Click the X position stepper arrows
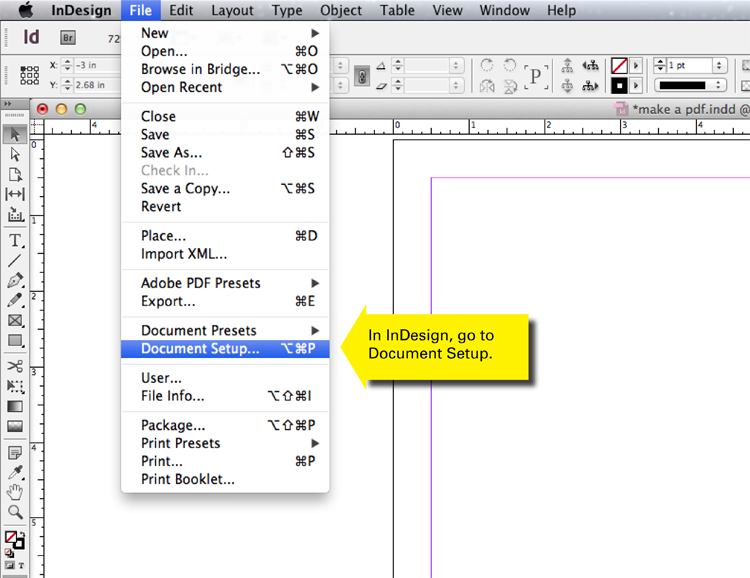This screenshot has width=750, height=578. point(67,65)
